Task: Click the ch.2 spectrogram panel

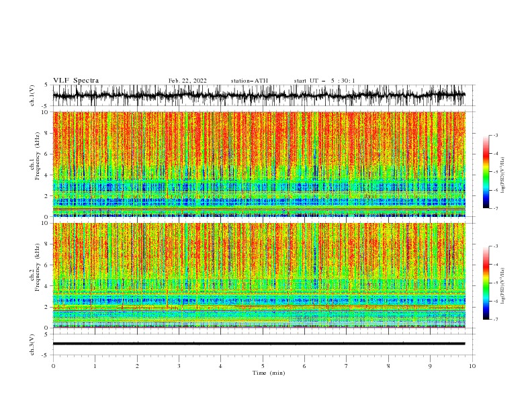Action: 259,275
